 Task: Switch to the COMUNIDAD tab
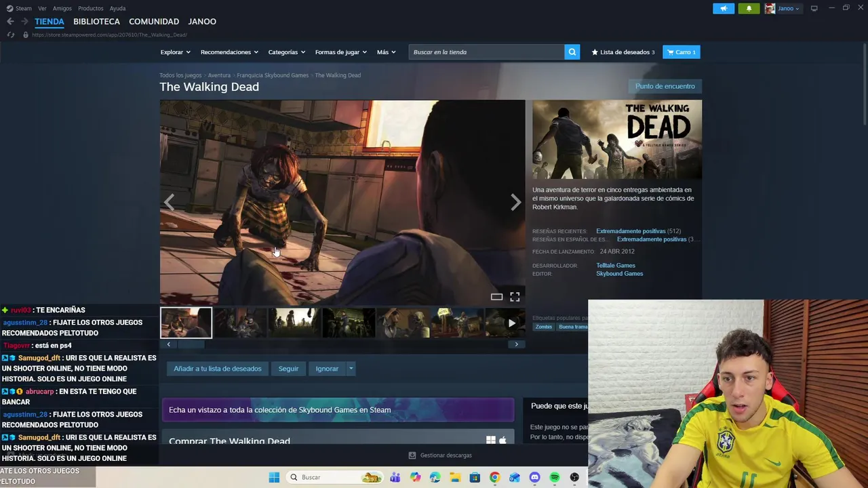(x=154, y=22)
